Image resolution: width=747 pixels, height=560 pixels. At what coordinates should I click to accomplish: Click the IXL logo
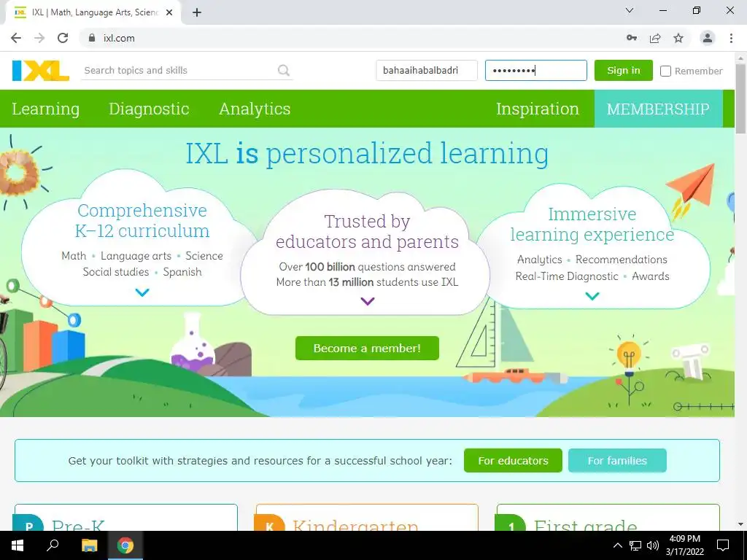point(41,71)
